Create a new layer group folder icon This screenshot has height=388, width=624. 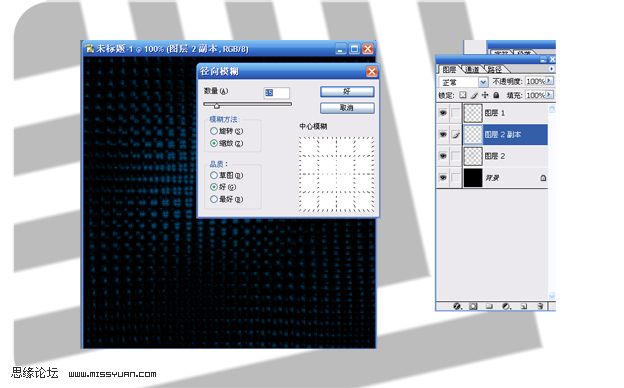point(489,306)
